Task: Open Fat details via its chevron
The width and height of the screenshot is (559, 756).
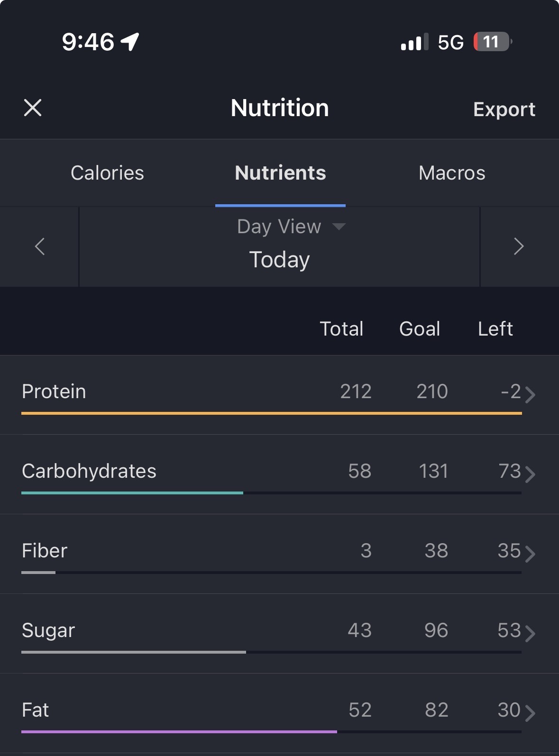Action: (x=530, y=713)
